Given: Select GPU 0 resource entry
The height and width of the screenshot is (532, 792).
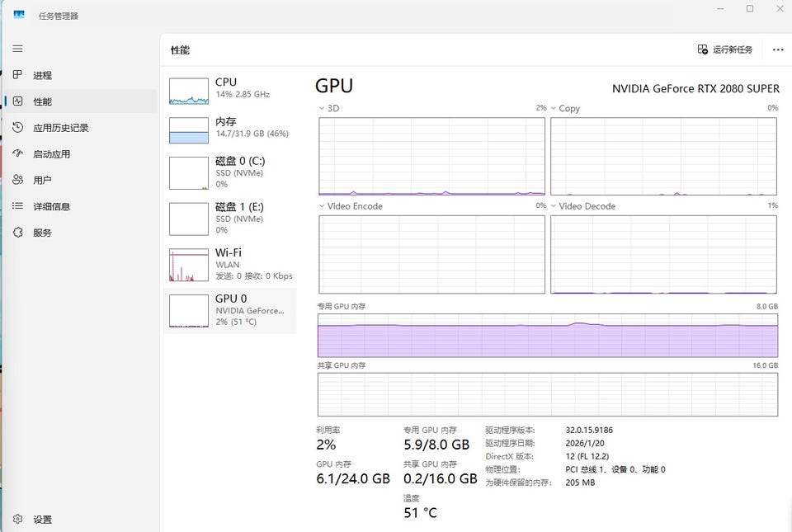Looking at the screenshot, I should point(230,310).
